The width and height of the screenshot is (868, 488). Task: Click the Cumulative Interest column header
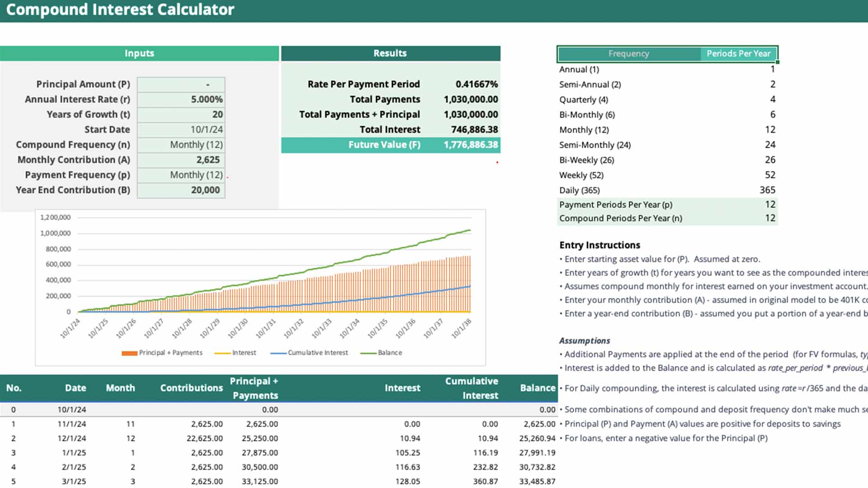472,388
